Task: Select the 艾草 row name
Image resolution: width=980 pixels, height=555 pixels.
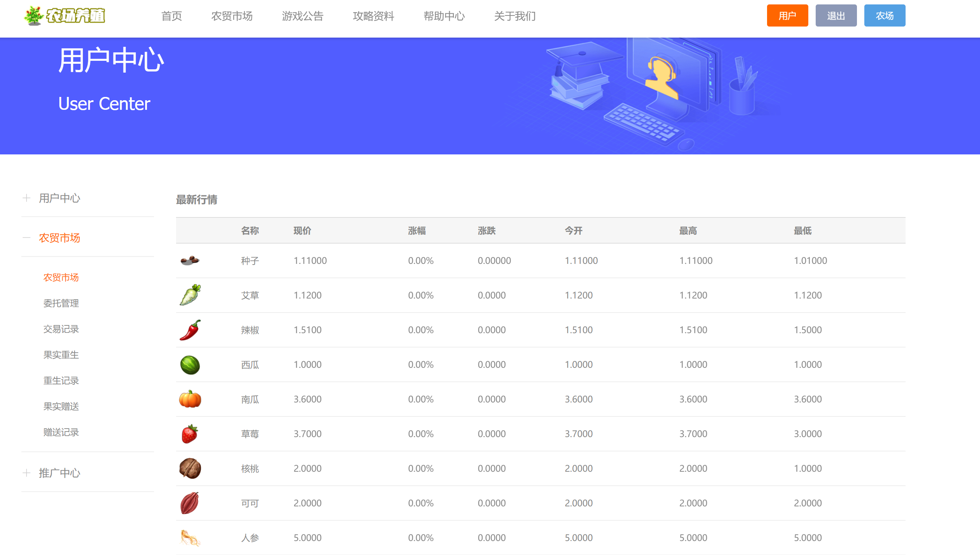Action: coord(250,296)
